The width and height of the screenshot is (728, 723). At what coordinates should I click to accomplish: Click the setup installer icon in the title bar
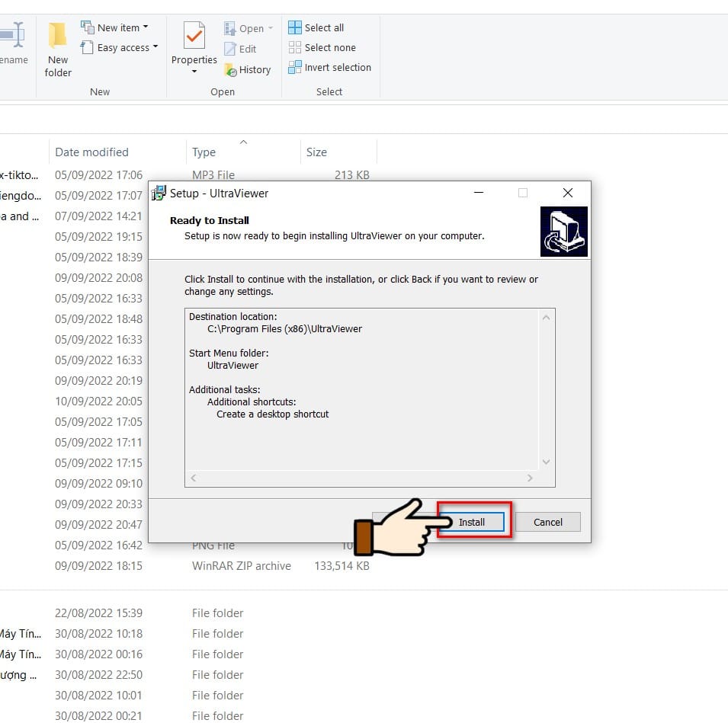pyautogui.click(x=159, y=193)
